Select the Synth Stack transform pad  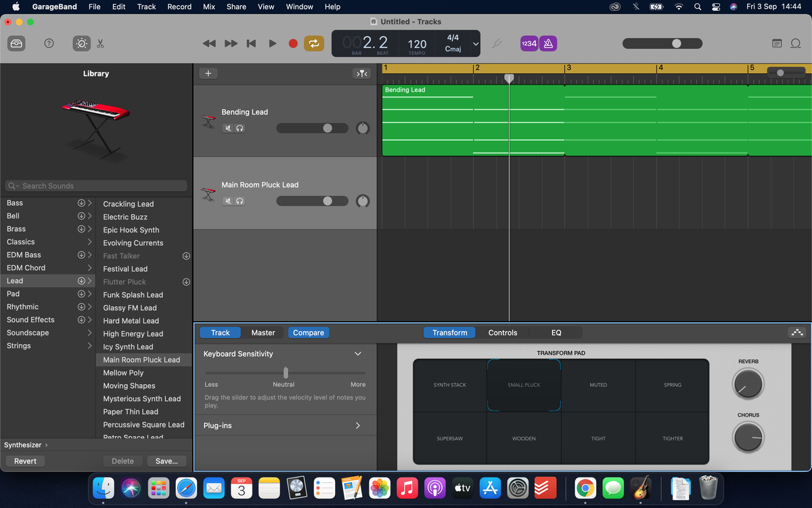click(x=450, y=385)
